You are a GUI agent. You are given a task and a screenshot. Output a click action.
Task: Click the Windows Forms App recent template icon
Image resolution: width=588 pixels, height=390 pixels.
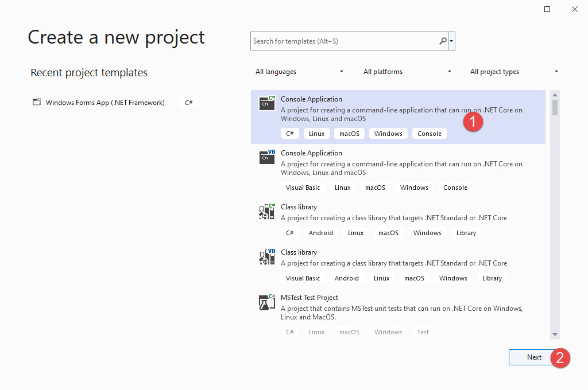(37, 102)
